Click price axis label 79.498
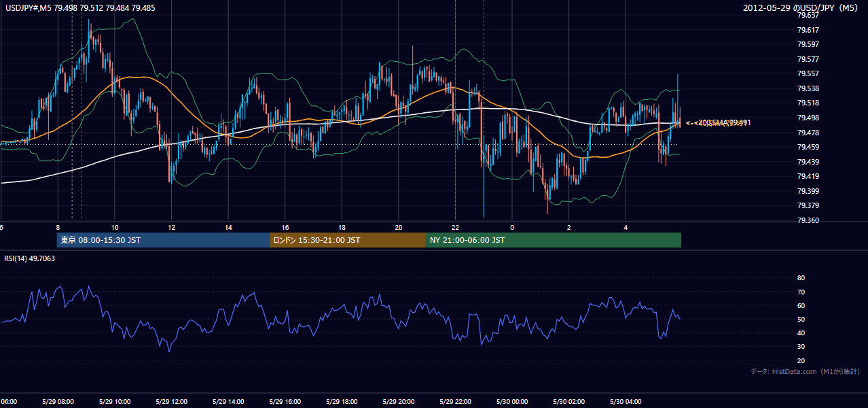 [x=809, y=118]
